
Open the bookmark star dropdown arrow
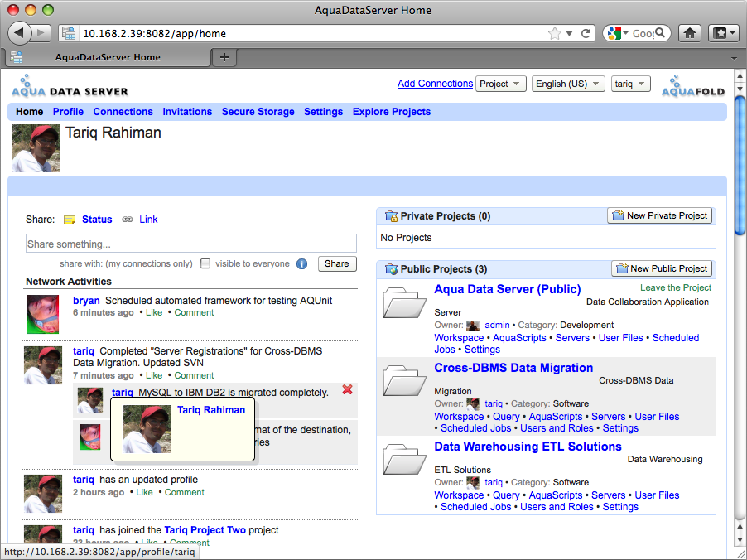(x=569, y=33)
